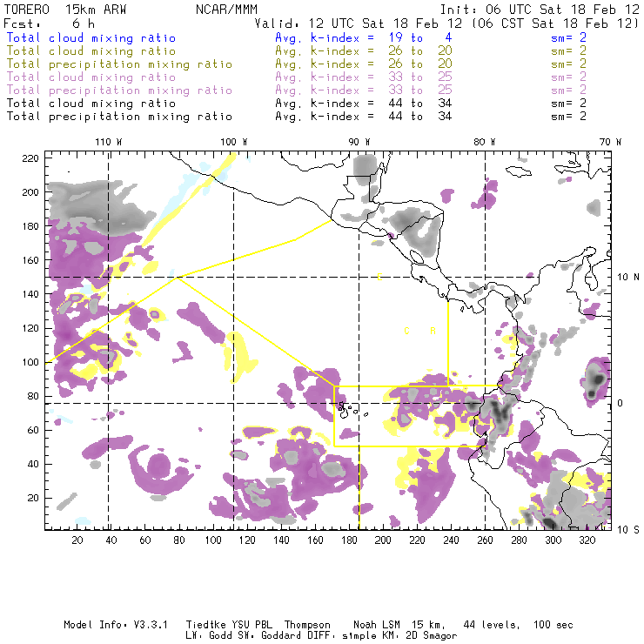Click the "Fcst: 6 h" forecast label
The image size is (644, 644).
coord(50,23)
